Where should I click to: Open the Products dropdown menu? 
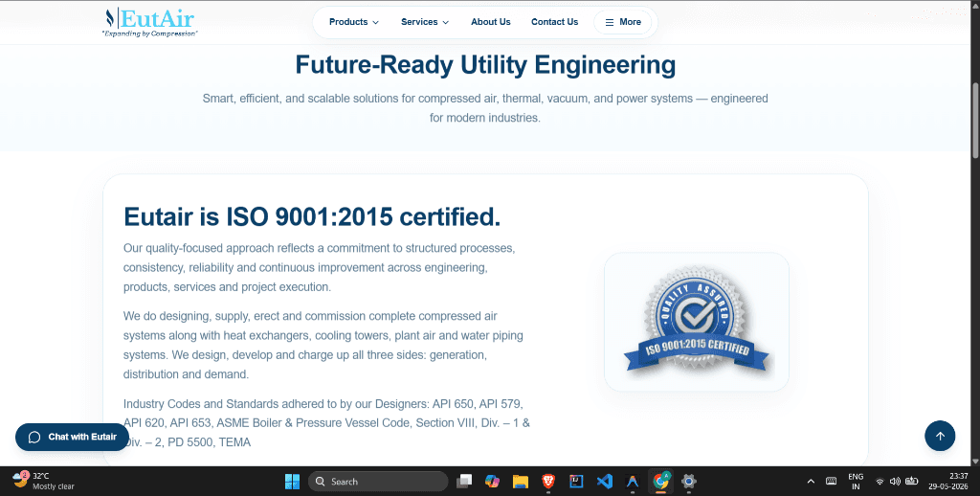(354, 22)
